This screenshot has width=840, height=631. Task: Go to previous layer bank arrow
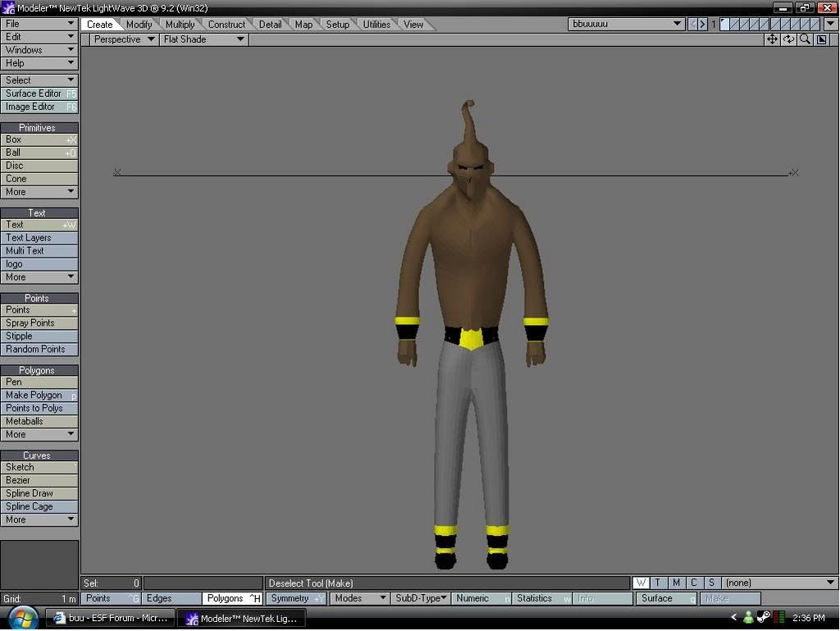(692, 24)
